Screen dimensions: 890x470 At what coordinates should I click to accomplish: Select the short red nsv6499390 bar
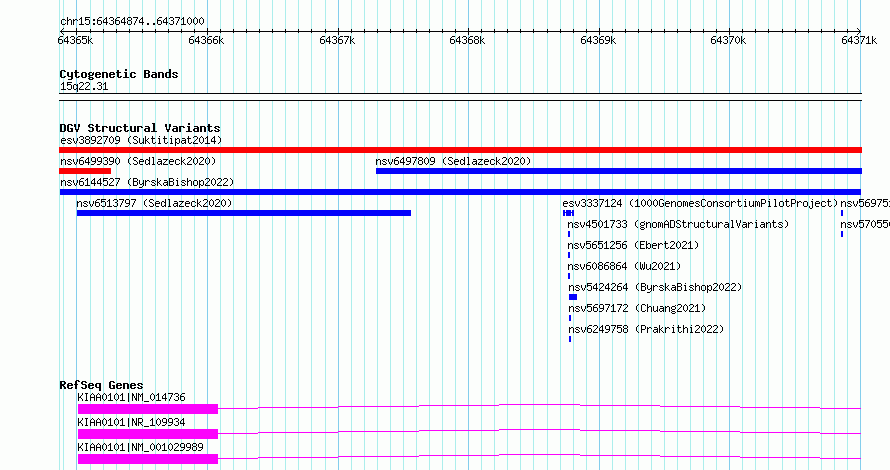tap(85, 171)
